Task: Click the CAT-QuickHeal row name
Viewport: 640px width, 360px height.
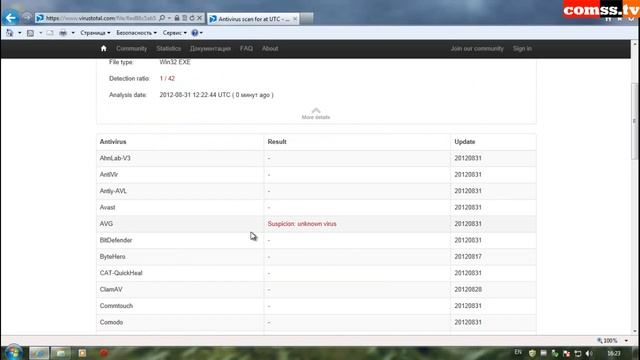Action: [121, 273]
